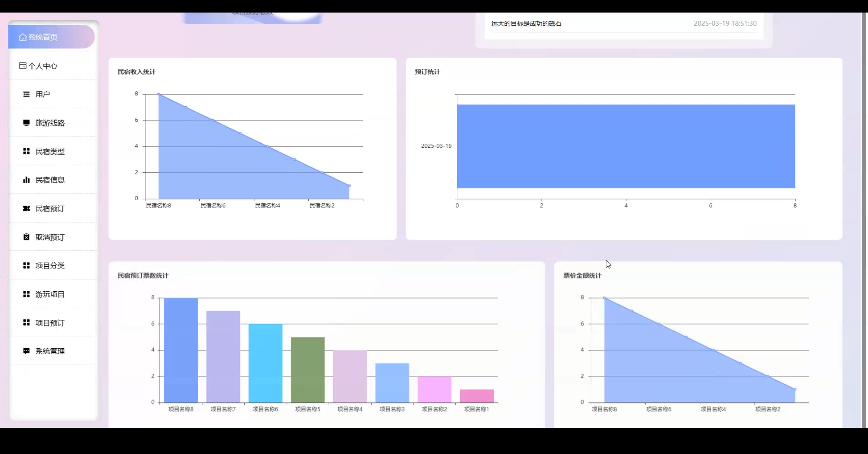Viewport: 868px width, 454px height.
Task: Click the cancel icon beside 取消预订
Action: (x=26, y=237)
